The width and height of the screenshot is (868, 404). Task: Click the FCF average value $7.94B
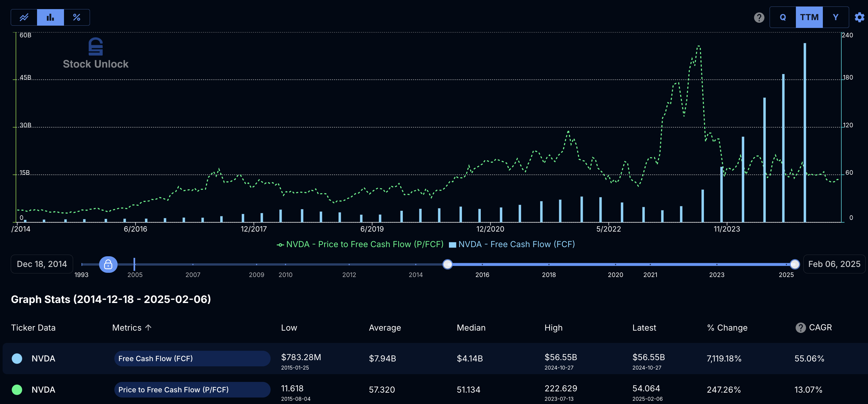(x=382, y=359)
